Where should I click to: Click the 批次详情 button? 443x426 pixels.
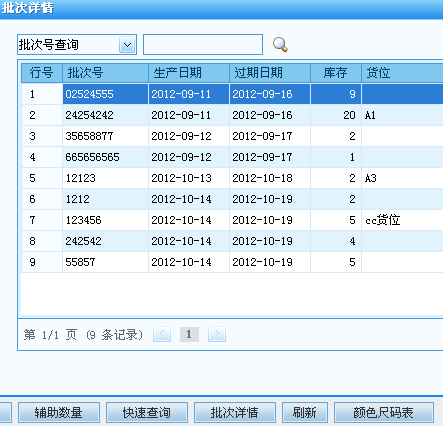coord(235,413)
